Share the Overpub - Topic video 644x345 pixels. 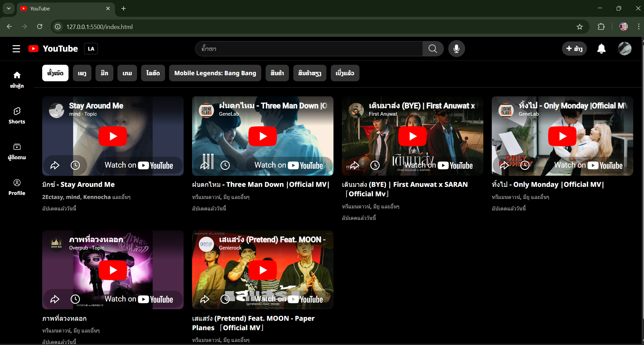[55, 299]
